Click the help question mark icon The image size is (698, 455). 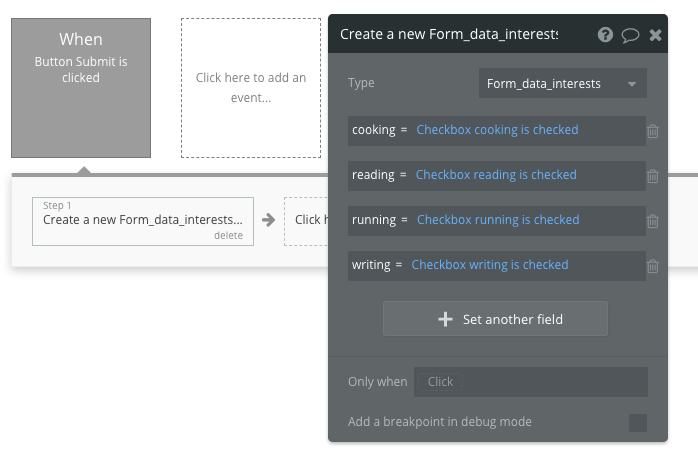[605, 34]
